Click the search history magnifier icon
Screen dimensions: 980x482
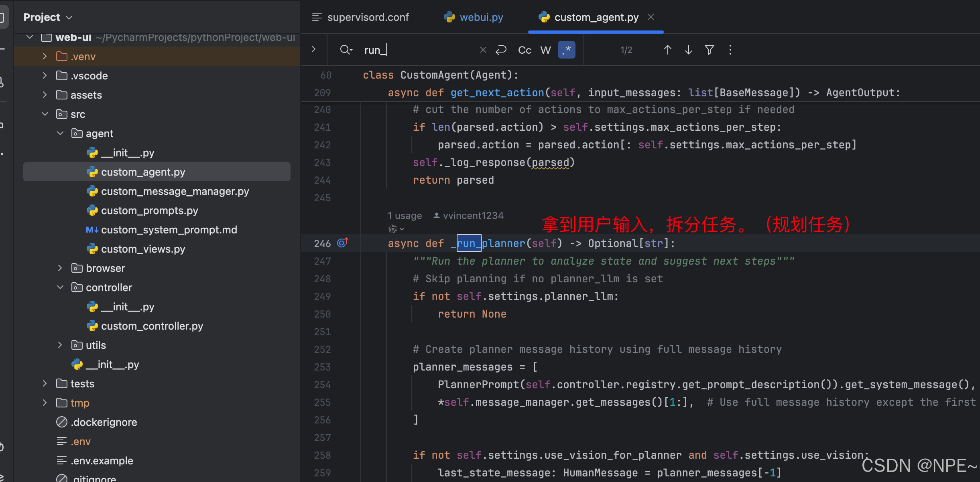click(346, 50)
